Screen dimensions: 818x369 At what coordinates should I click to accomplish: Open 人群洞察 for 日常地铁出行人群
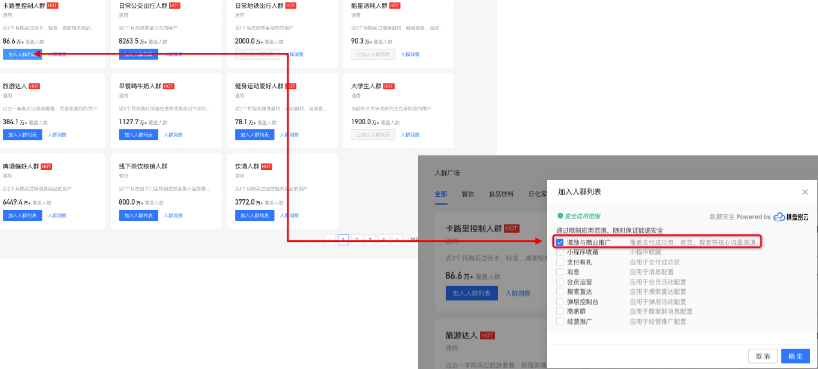click(x=296, y=54)
